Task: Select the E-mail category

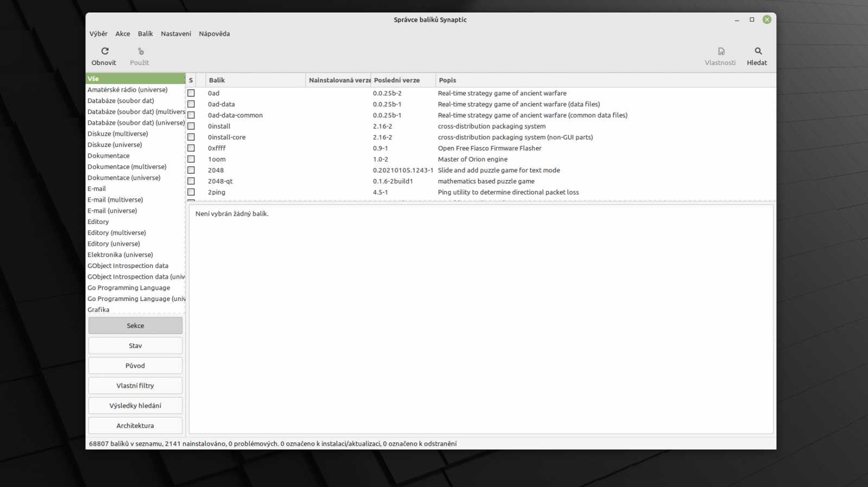Action: coord(136,189)
